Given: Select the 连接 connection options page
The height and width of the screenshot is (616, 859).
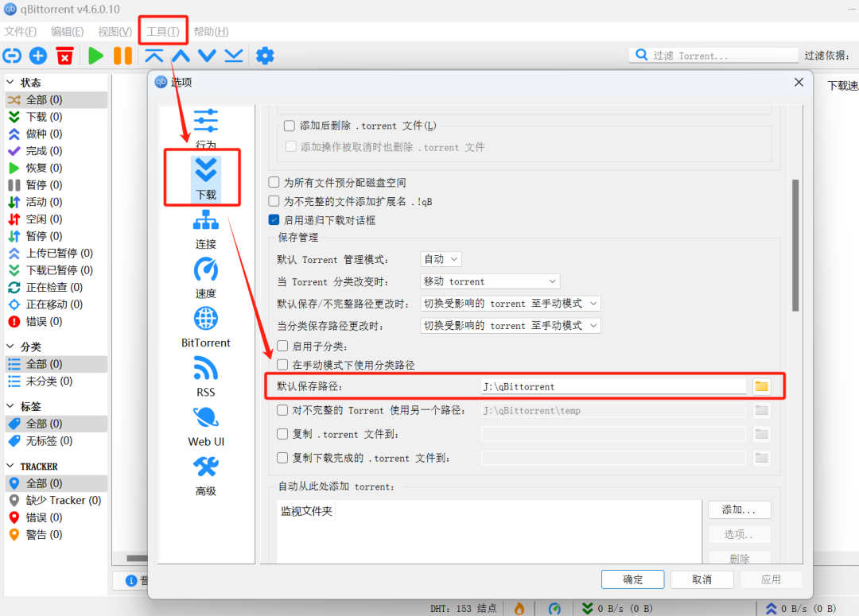Looking at the screenshot, I should click(206, 230).
